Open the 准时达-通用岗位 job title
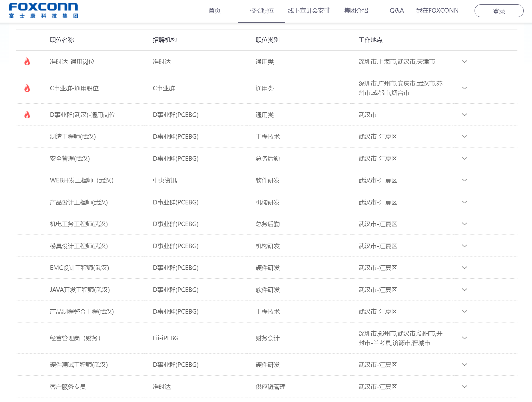 [72, 62]
